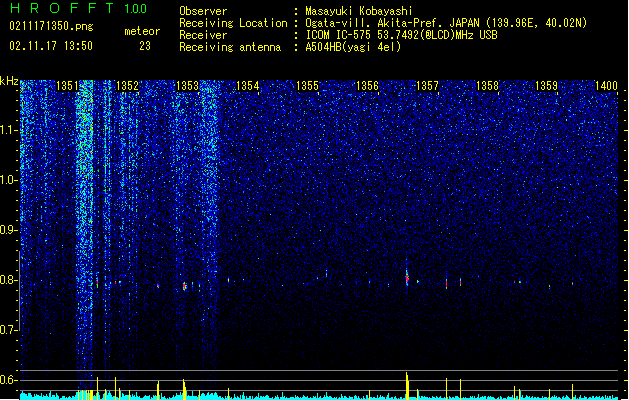Select the filename 0211171350.png
Screen dimensions: 629x400
51,26
